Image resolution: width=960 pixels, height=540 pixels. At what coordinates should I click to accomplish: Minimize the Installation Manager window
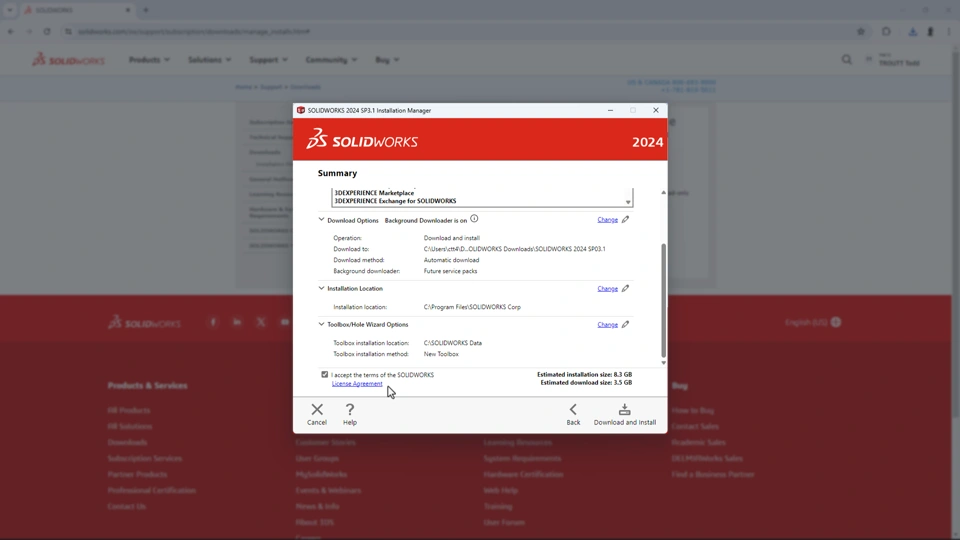610,110
